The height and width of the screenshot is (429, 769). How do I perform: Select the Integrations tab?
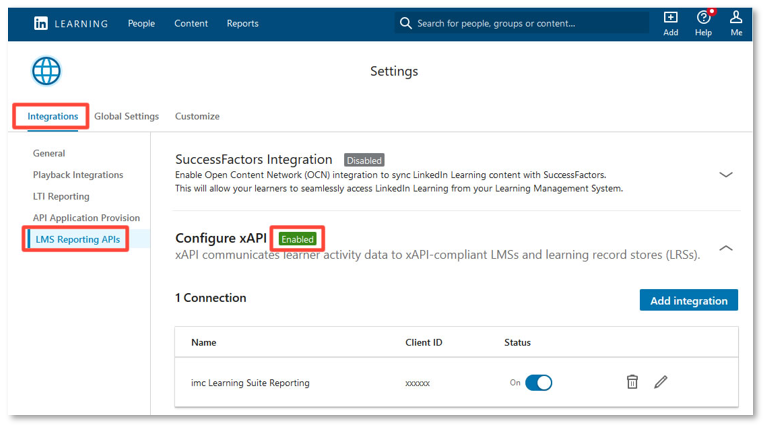[x=52, y=116]
